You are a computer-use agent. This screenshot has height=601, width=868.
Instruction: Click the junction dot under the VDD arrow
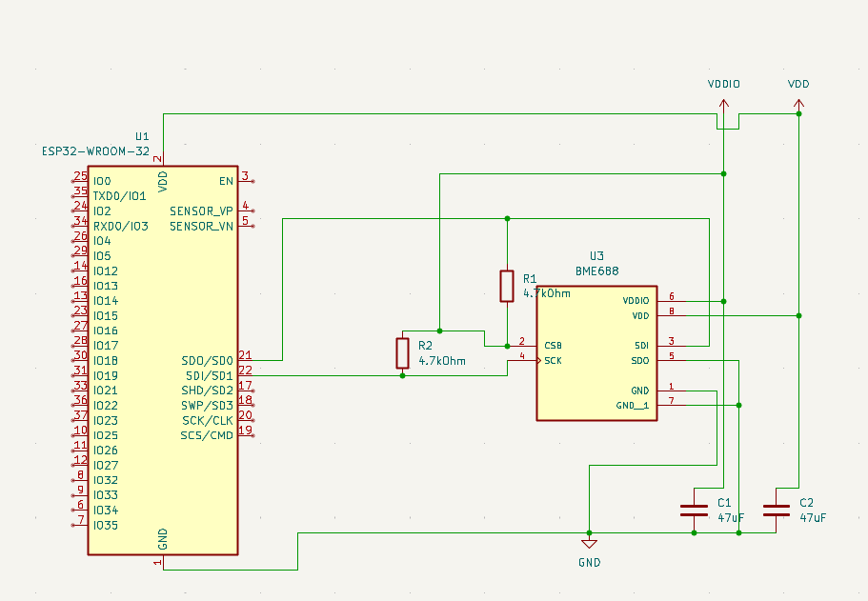[x=798, y=113]
